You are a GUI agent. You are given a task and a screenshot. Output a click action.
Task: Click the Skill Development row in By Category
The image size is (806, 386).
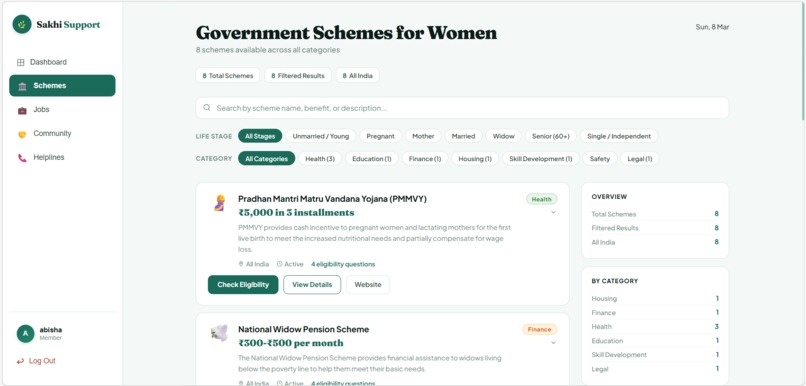pos(655,355)
